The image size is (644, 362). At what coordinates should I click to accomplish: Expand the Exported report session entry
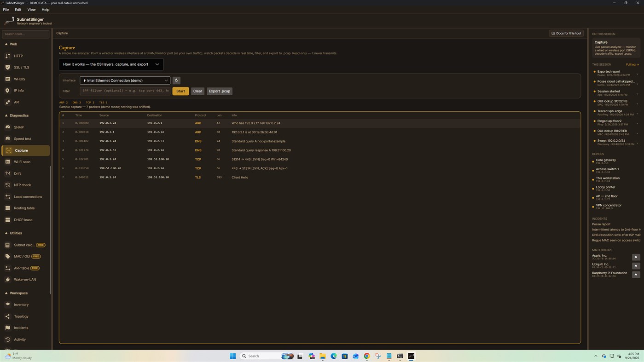pos(638,73)
